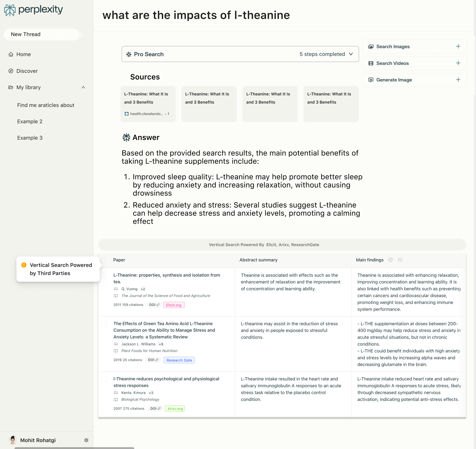
Task: Select all papers with header checkbox
Action: (104, 260)
